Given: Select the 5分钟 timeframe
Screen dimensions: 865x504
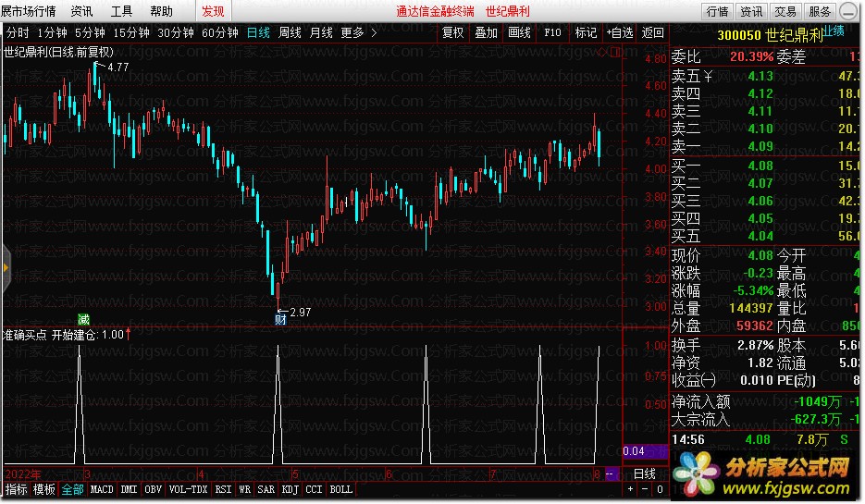Looking at the screenshot, I should (90, 33).
